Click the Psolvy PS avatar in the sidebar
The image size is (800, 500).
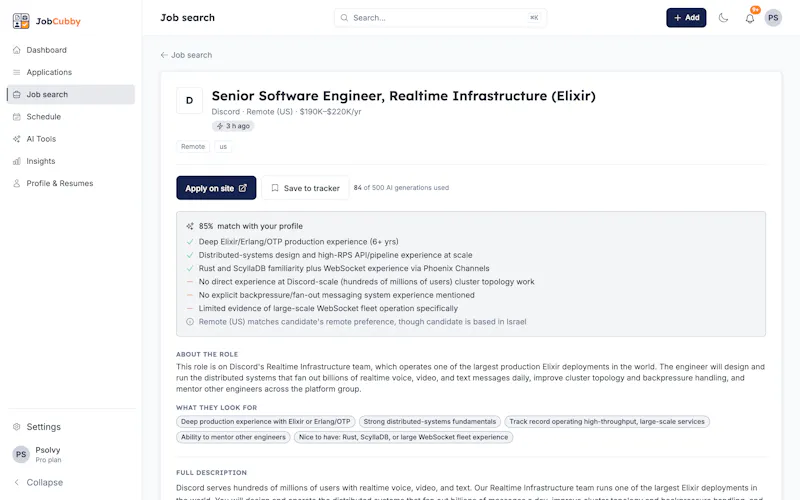(x=21, y=454)
